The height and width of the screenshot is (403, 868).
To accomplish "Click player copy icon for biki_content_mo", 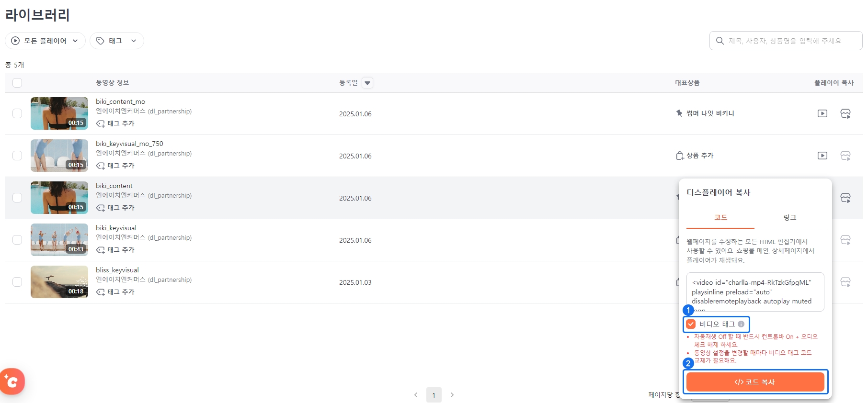I will click(822, 113).
